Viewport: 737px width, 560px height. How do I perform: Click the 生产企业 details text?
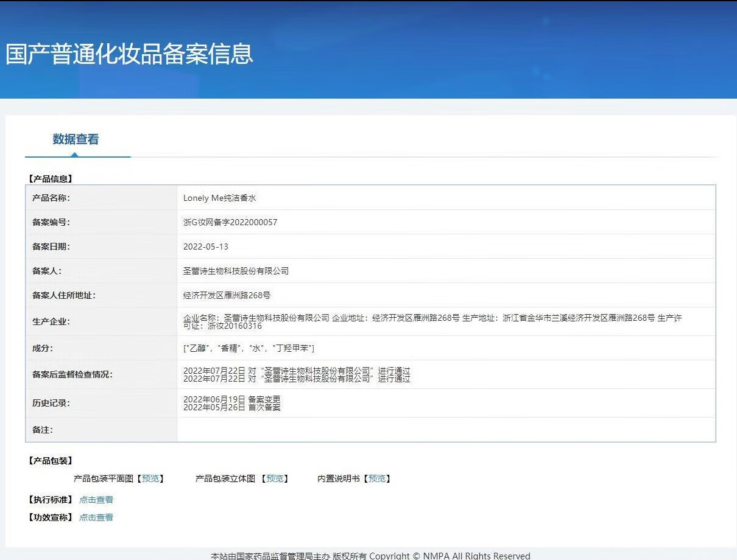pos(432,322)
